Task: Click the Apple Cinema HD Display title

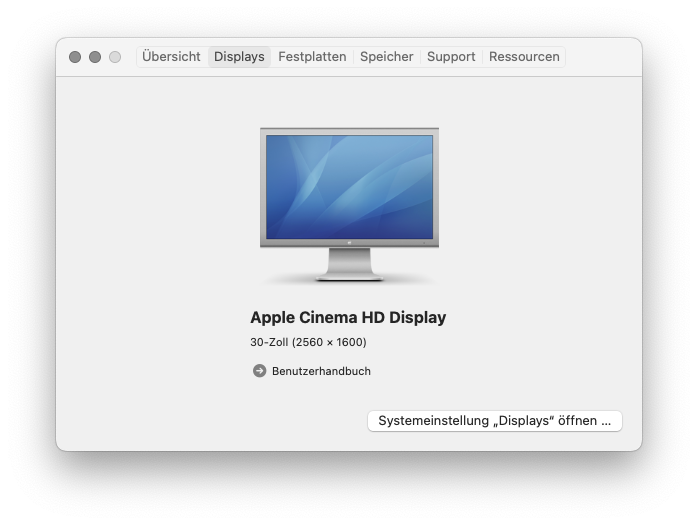Action: [x=348, y=317]
